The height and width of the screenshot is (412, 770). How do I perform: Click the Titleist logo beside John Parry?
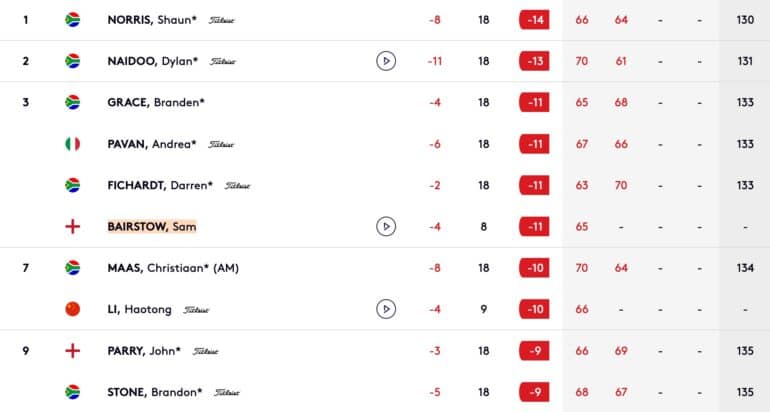point(205,351)
